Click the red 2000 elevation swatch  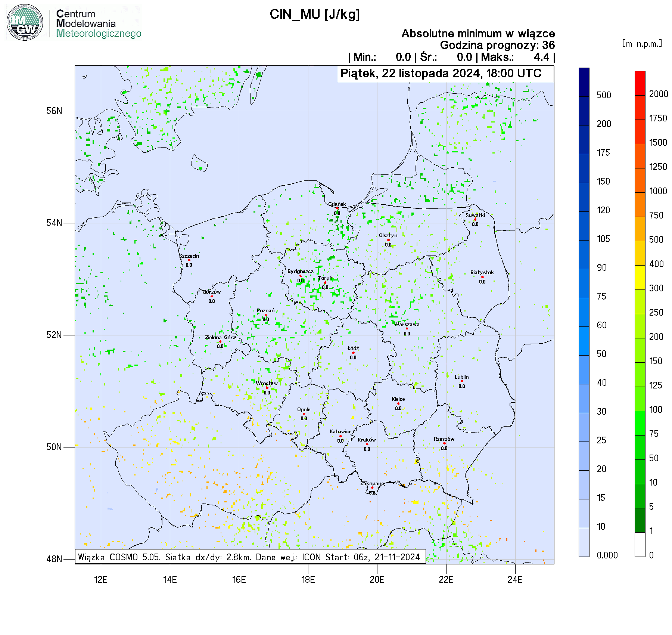click(x=640, y=83)
